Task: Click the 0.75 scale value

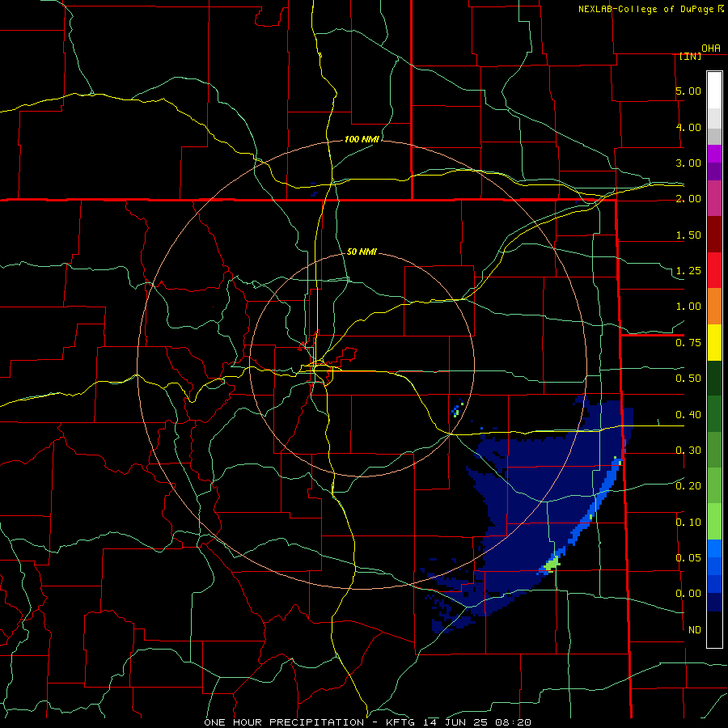Action: tap(688, 343)
